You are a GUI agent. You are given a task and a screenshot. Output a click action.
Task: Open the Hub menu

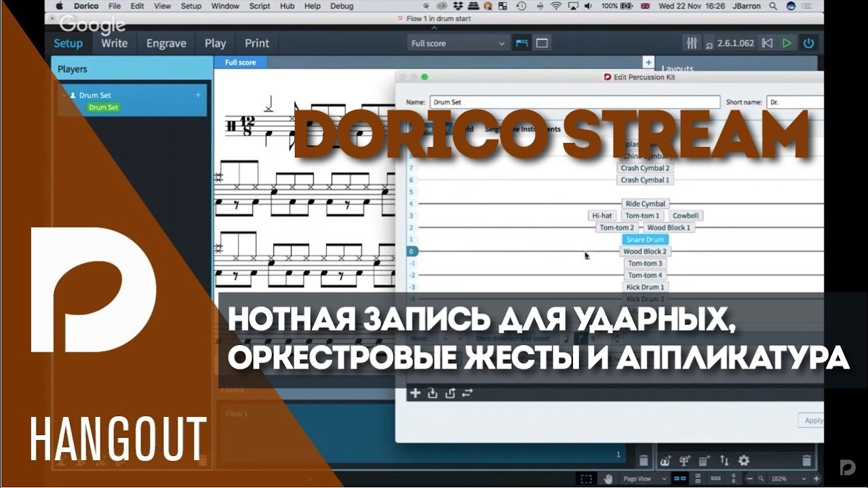tap(287, 6)
